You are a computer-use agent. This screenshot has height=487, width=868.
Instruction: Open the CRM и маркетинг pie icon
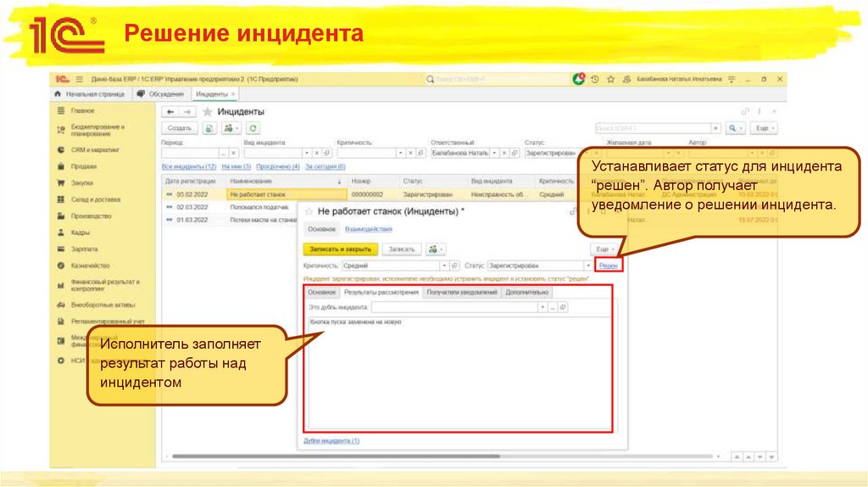61,149
